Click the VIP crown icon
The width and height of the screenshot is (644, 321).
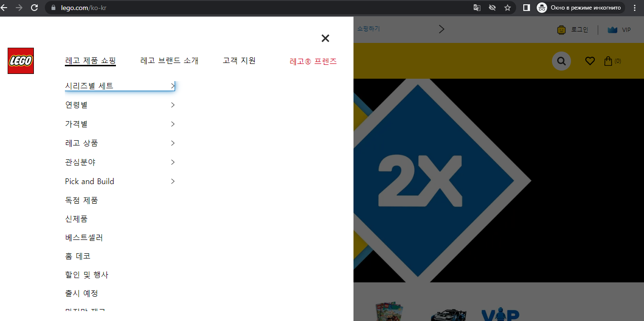613,30
